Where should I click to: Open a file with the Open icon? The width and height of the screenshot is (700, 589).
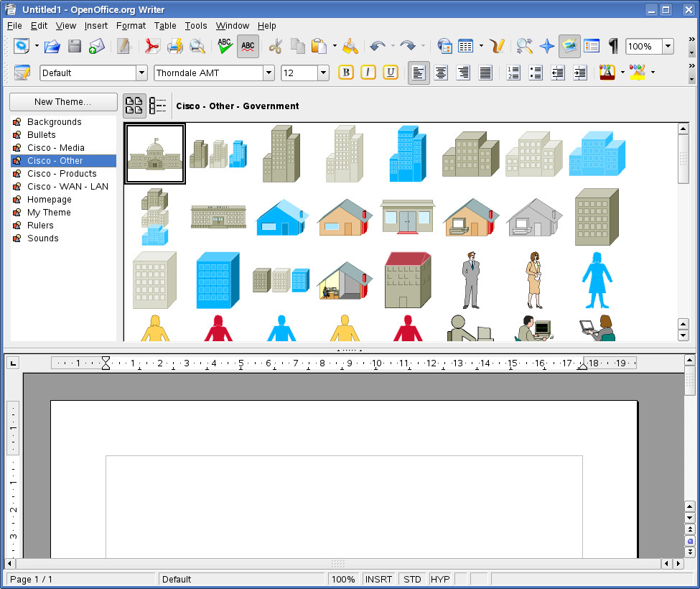pos(52,46)
